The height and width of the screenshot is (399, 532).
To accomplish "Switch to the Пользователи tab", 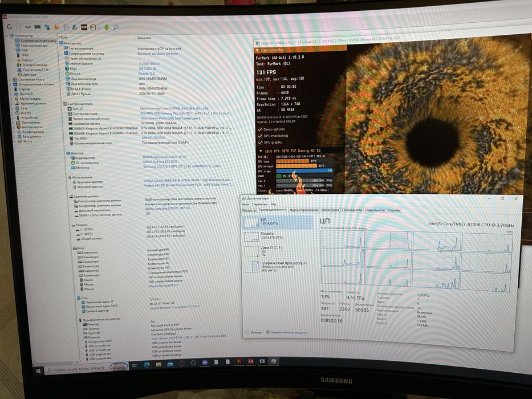I will 352,210.
